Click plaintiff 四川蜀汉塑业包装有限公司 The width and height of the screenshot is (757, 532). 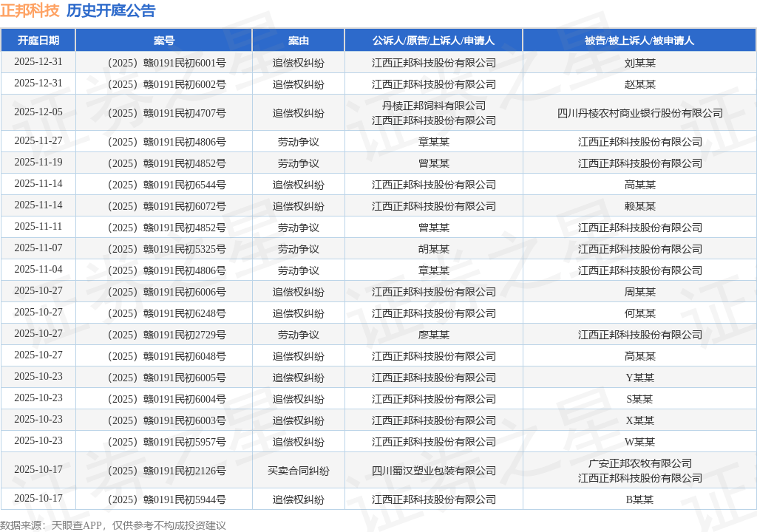(x=434, y=471)
